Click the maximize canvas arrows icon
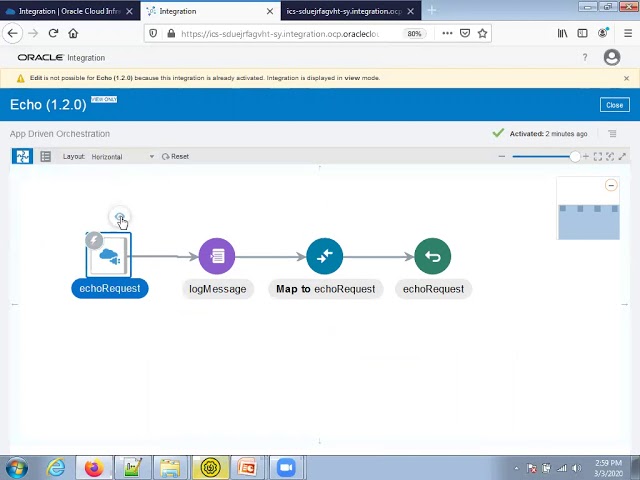 [x=622, y=156]
